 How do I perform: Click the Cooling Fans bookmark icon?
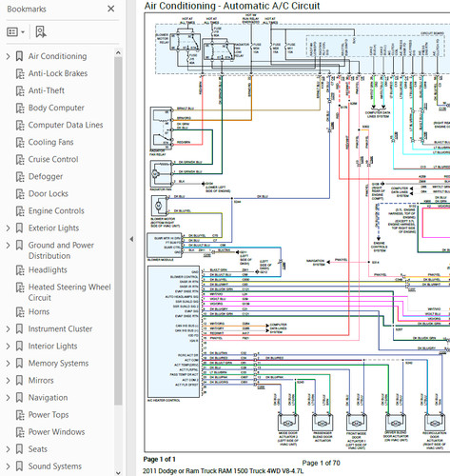20,142
